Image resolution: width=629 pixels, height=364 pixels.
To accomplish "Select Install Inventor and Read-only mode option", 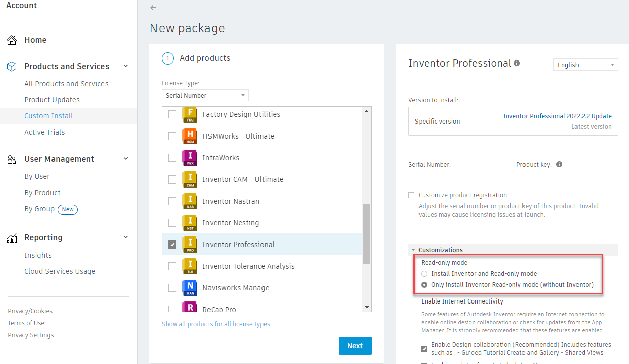I will click(424, 274).
